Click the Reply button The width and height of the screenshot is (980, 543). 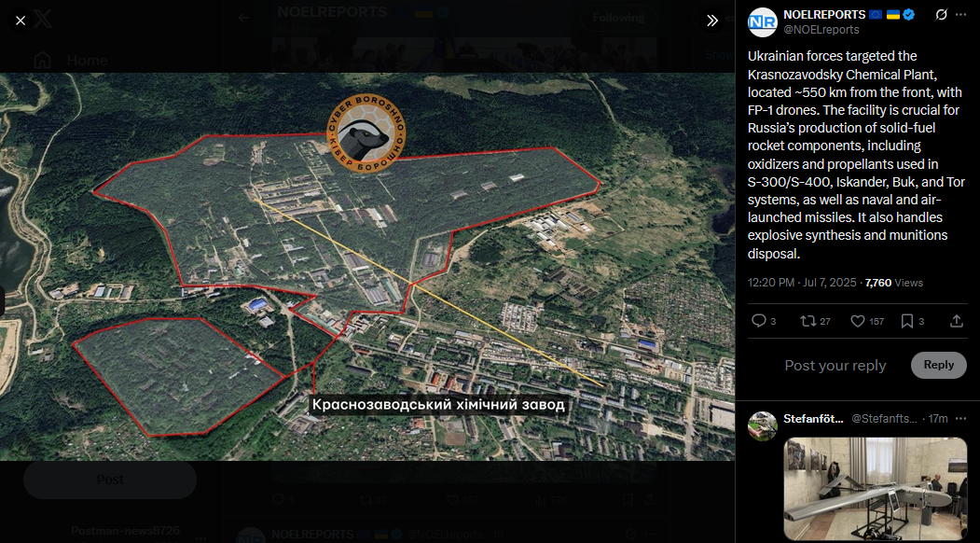tap(939, 366)
